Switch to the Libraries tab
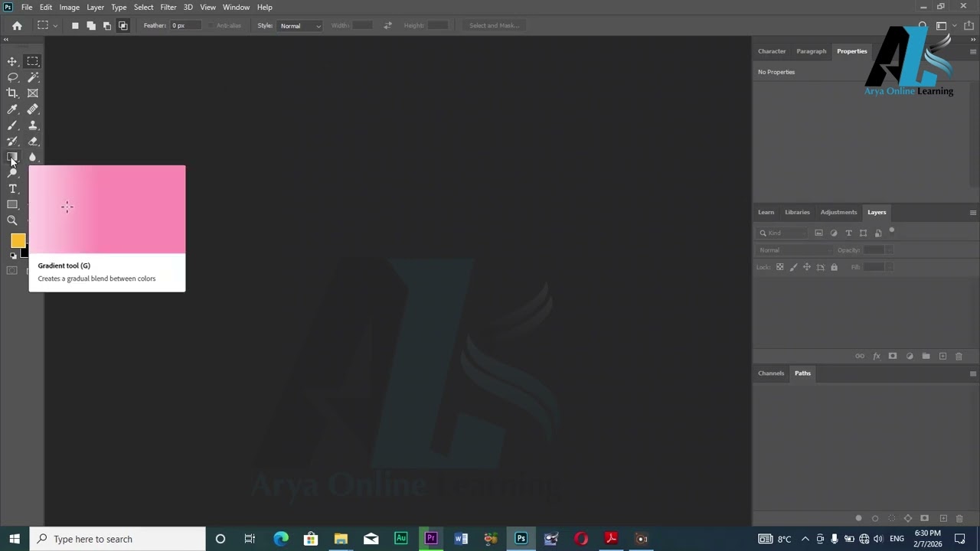The image size is (980, 551). click(x=797, y=212)
